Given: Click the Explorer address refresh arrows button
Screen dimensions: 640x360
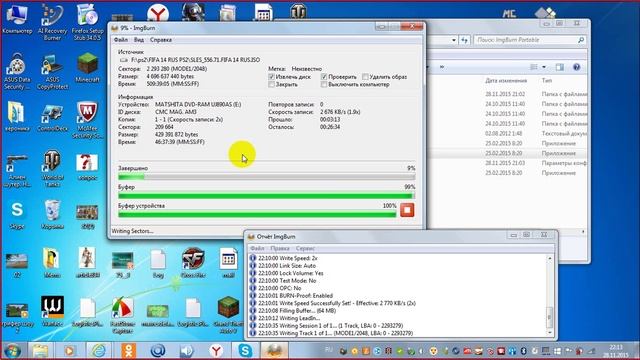Looking at the screenshot, I should pyautogui.click(x=464, y=40).
